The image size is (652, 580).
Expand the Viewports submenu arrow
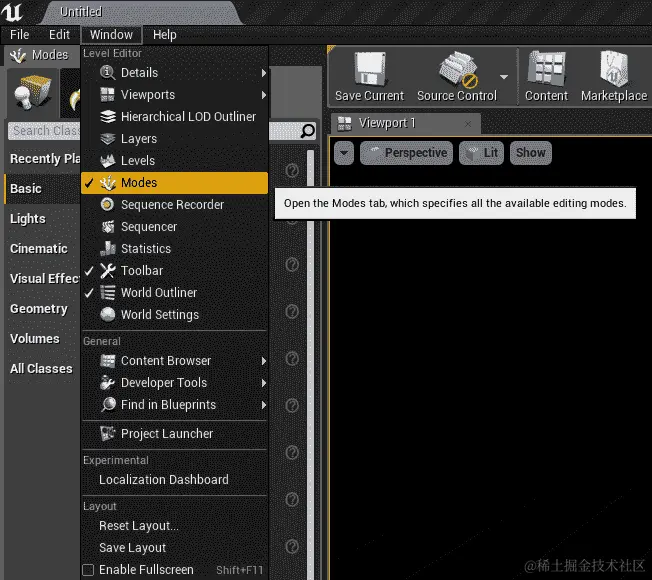pyautogui.click(x=264, y=95)
